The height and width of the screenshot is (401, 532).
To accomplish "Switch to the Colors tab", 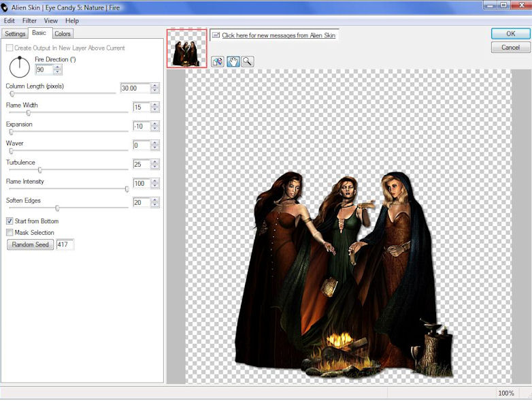I will tap(63, 33).
